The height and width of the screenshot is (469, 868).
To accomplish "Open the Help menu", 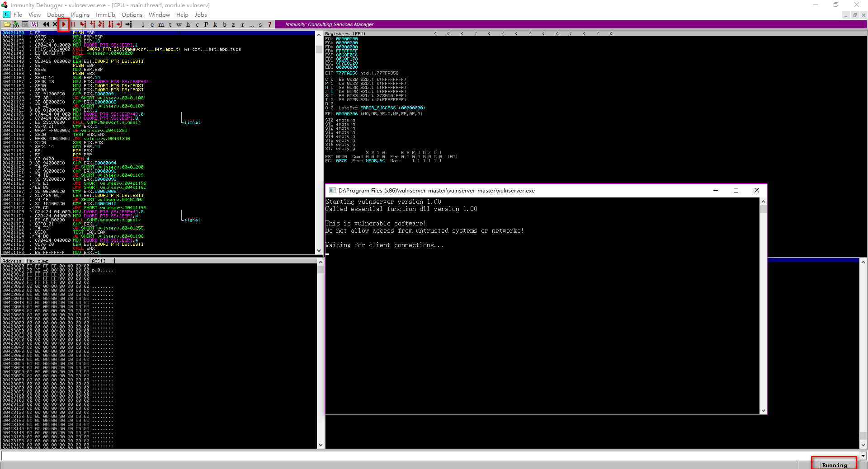I will point(182,15).
